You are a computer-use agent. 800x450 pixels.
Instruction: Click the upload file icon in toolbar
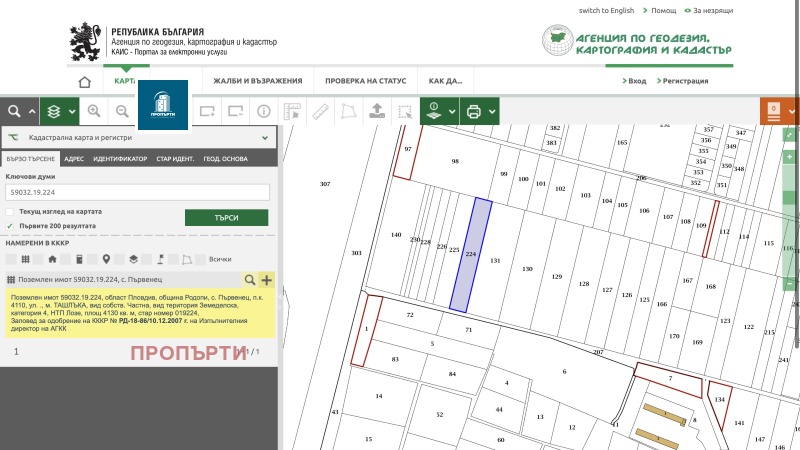(376, 111)
